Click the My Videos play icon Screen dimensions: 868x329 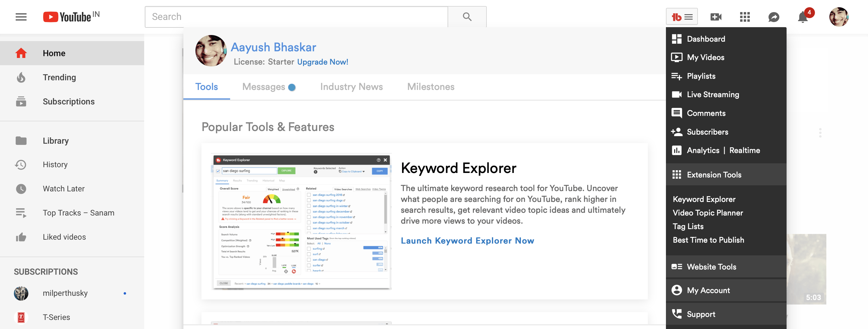676,57
